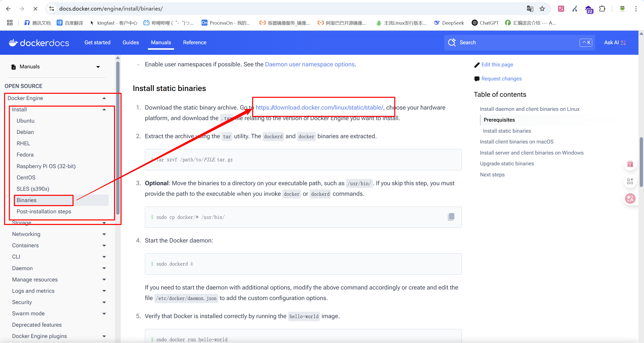Open the 哔哩哔哩 bookmark
The image size is (644, 343).
169,23
